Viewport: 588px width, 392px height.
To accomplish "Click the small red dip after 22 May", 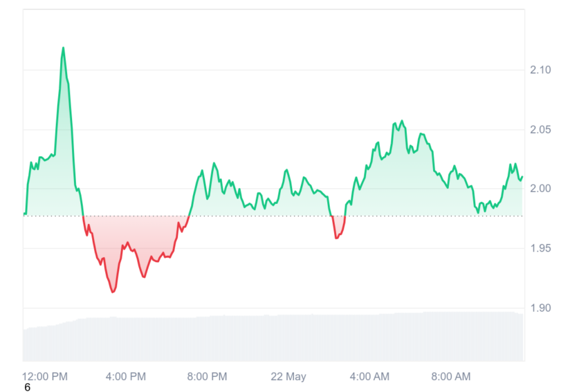I will coord(336,238).
